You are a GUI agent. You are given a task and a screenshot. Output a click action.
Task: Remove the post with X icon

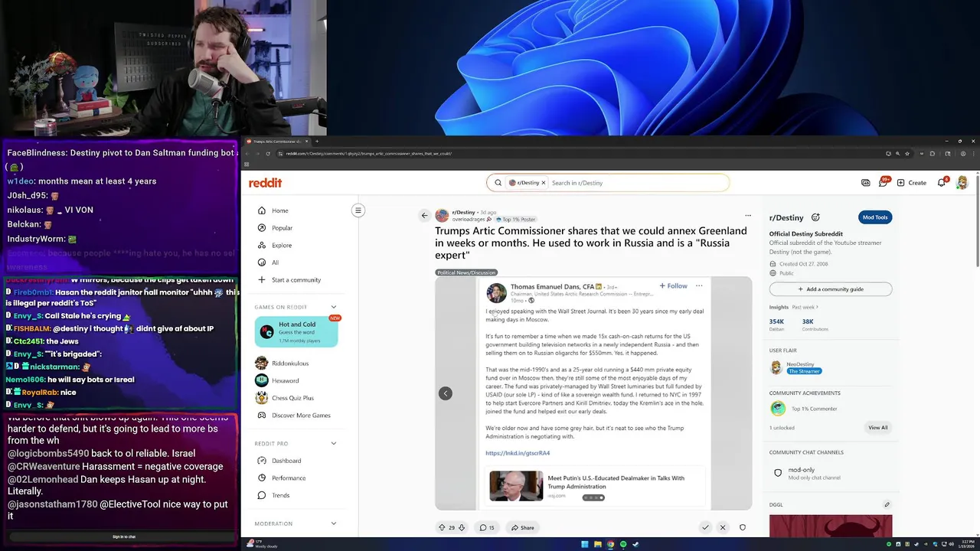click(723, 527)
